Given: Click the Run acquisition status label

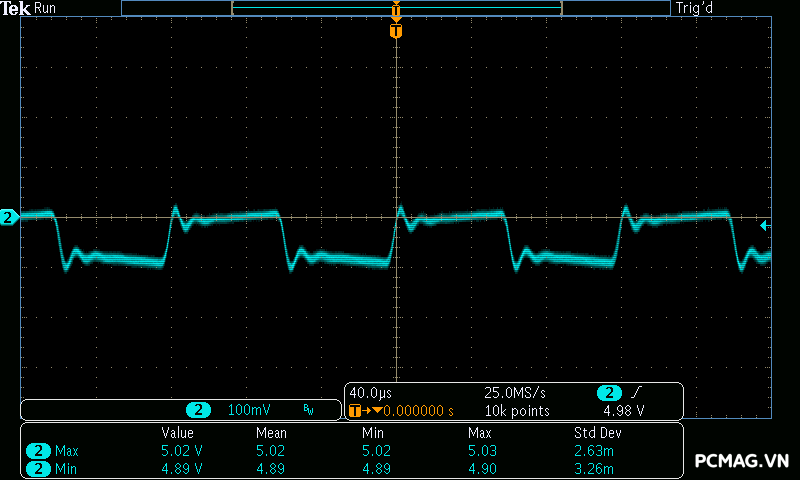Looking at the screenshot, I should [x=46, y=8].
